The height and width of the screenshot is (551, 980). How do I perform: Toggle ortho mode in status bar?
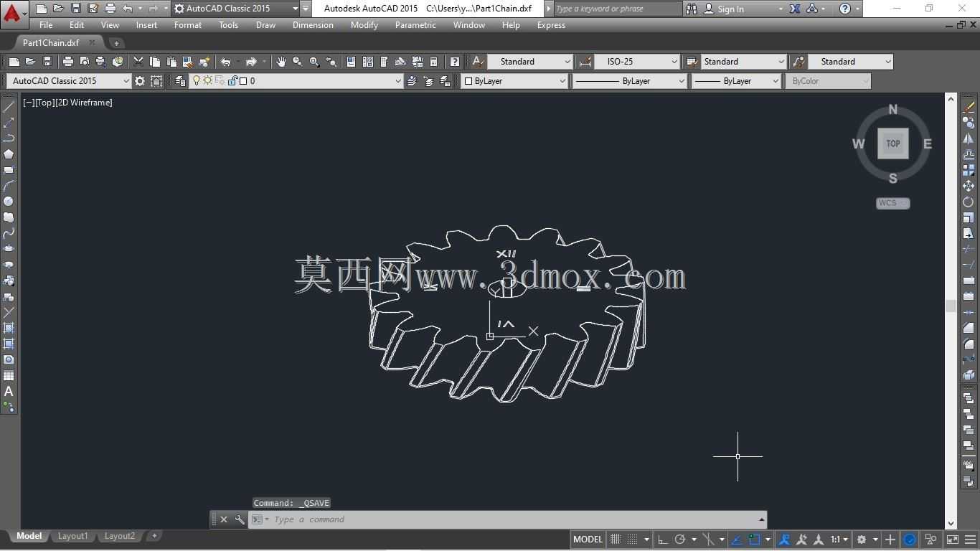click(662, 540)
